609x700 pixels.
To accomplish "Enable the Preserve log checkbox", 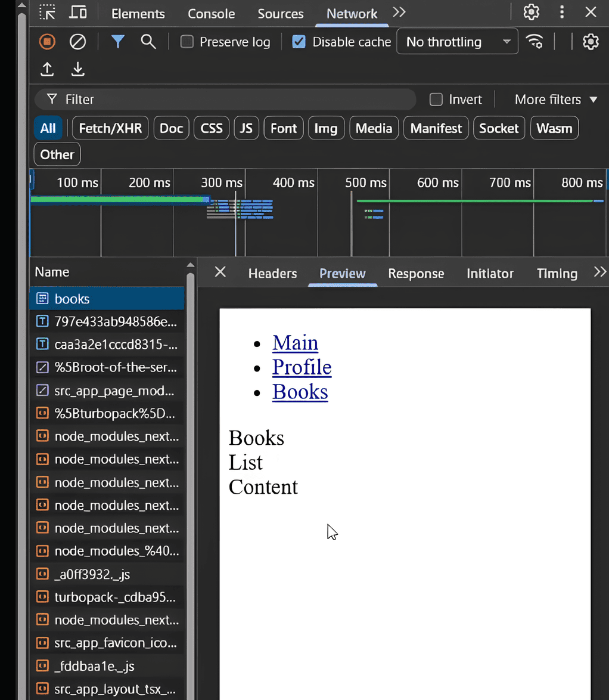I will [x=187, y=42].
